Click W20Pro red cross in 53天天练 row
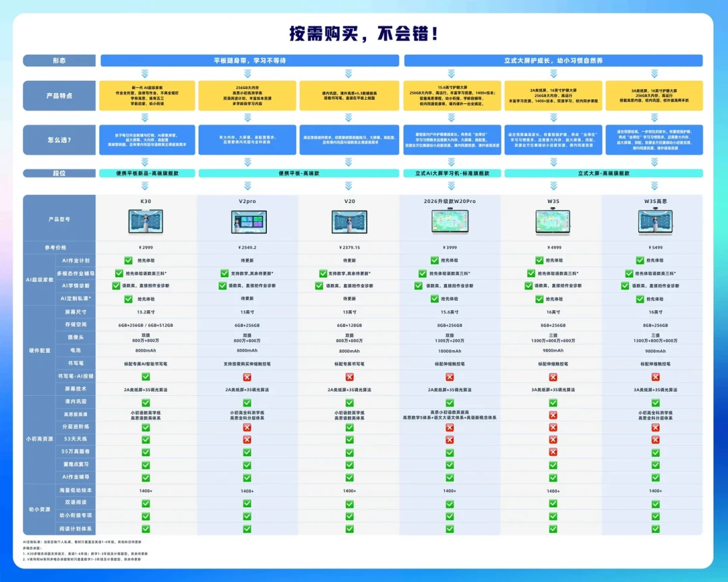 click(450, 440)
